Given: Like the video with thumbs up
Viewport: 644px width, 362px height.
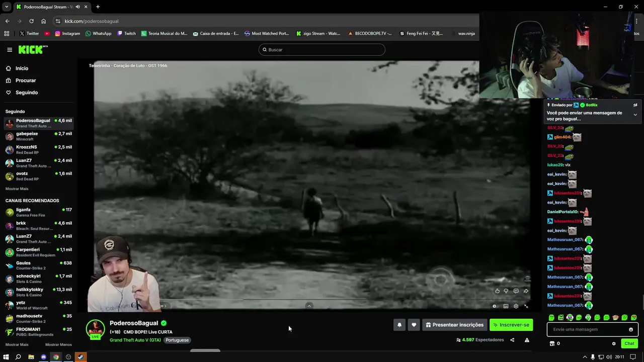Looking at the screenshot, I should [498, 291].
